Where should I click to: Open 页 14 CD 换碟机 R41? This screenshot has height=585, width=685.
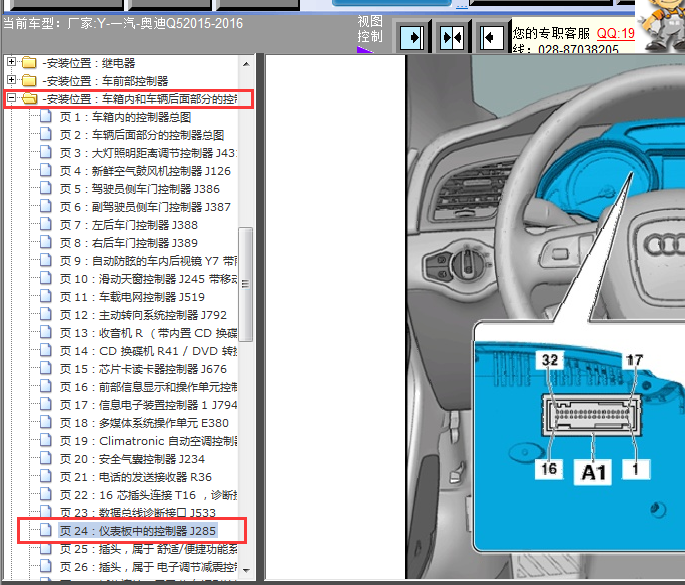pyautogui.click(x=148, y=351)
